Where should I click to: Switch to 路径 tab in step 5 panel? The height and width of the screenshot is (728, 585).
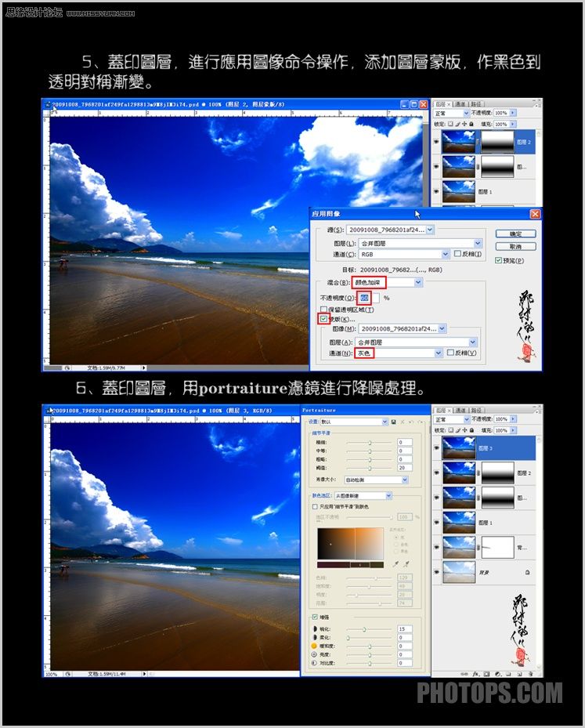476,104
